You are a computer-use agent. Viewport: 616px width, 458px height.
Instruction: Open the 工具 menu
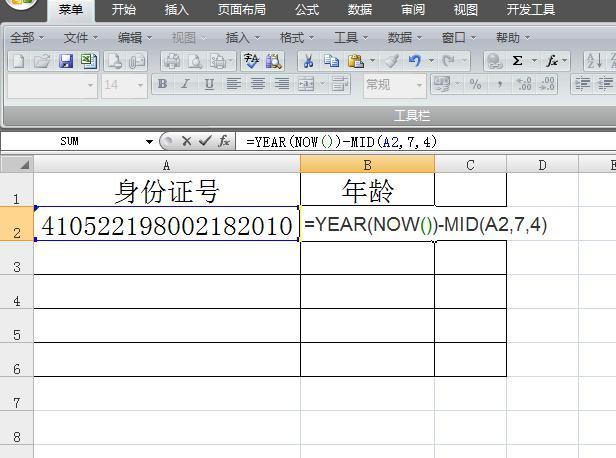[x=350, y=38]
